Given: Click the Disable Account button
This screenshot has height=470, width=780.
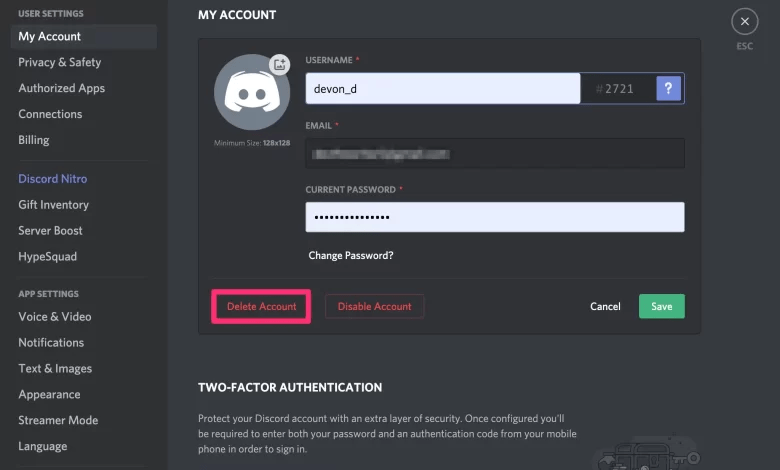Looking at the screenshot, I should pyautogui.click(x=375, y=306).
